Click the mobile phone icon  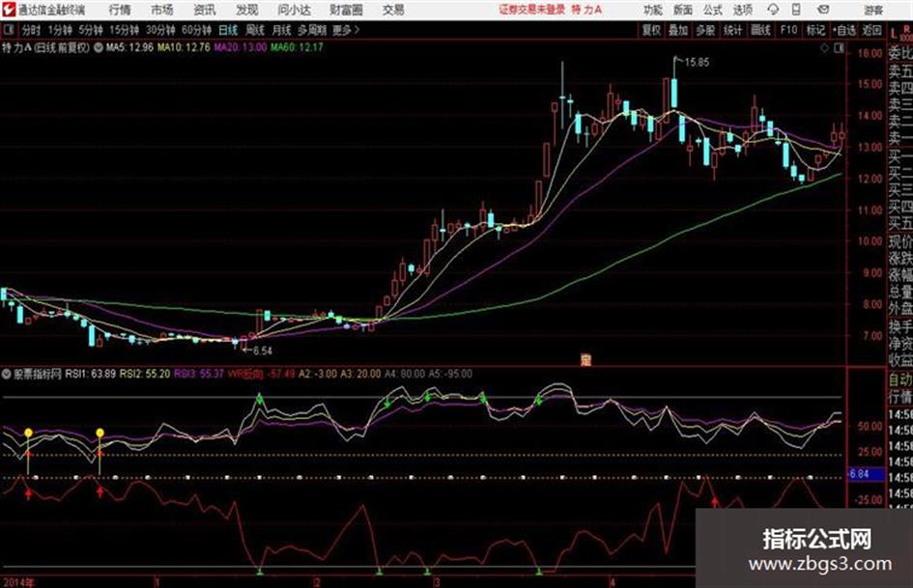796,10
